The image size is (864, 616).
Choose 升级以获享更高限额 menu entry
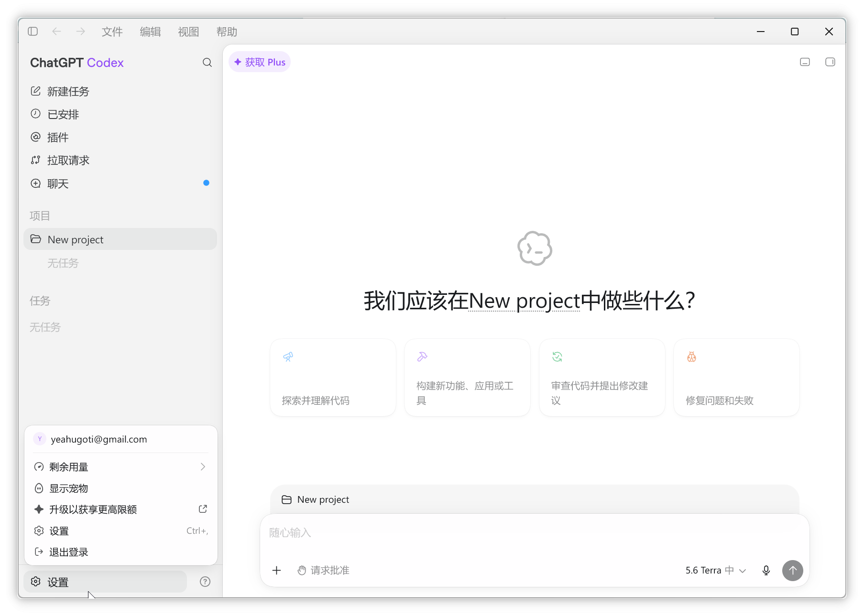coord(121,509)
